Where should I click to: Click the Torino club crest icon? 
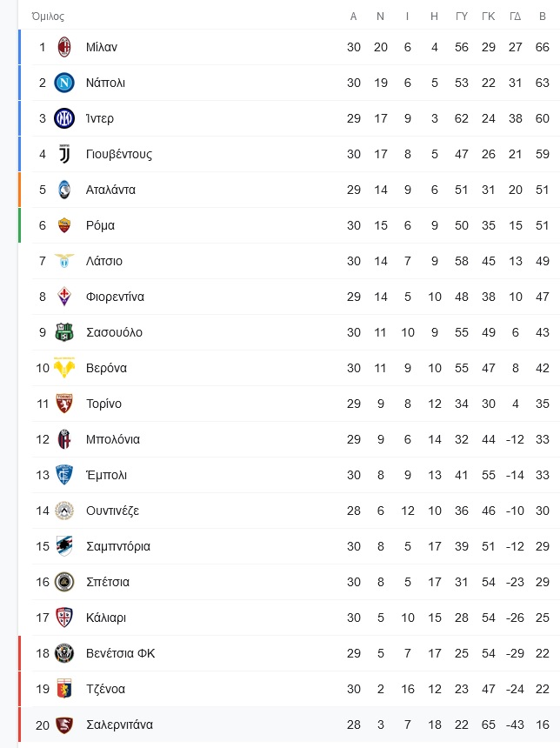64,404
